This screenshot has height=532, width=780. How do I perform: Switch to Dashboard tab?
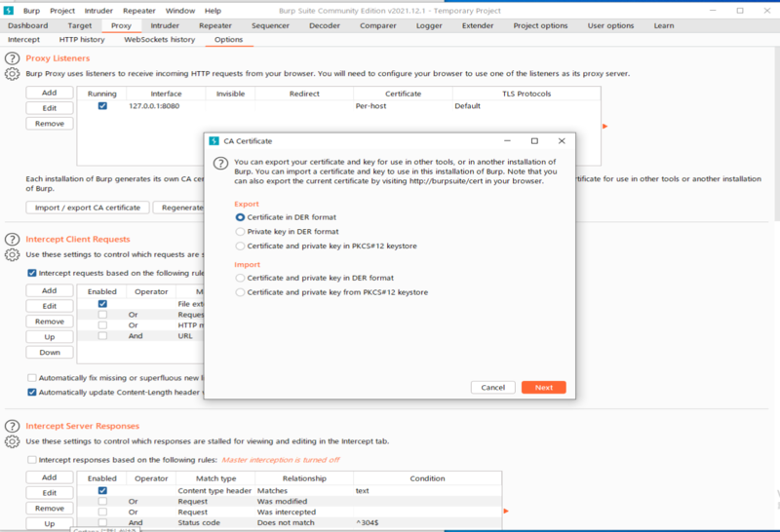pos(28,26)
